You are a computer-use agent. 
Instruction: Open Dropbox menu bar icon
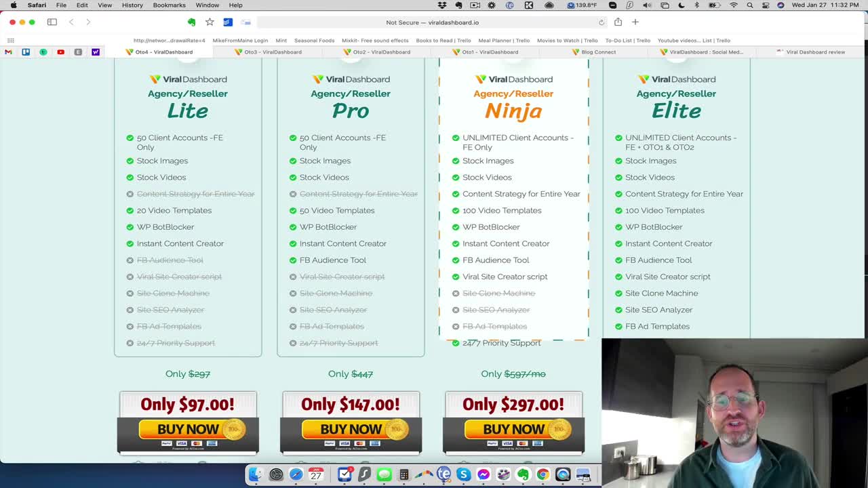[x=442, y=5]
